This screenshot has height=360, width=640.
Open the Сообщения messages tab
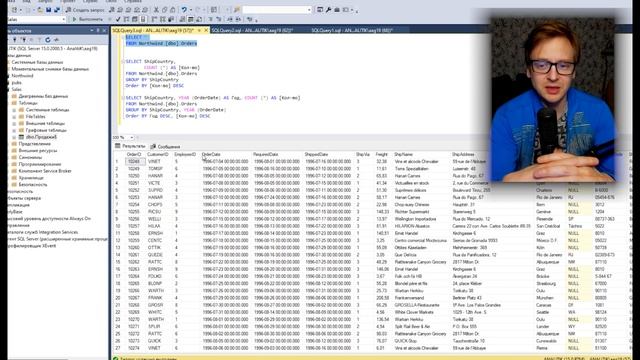pos(165,147)
